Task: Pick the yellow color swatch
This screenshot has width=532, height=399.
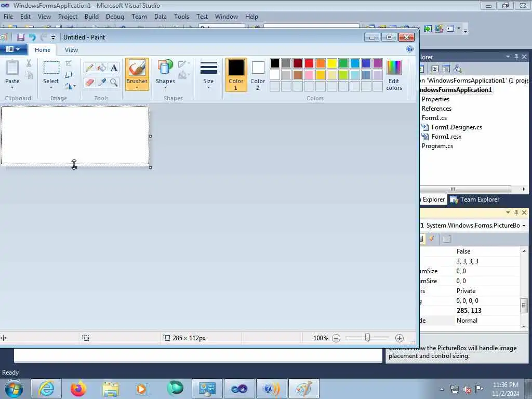Action: pos(332,63)
